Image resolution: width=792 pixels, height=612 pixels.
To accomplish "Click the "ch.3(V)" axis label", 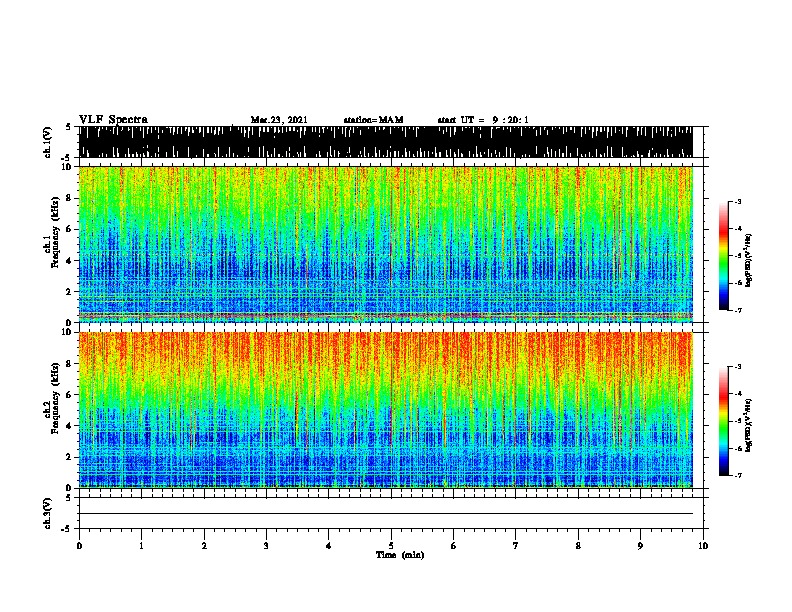I will pyautogui.click(x=47, y=513).
